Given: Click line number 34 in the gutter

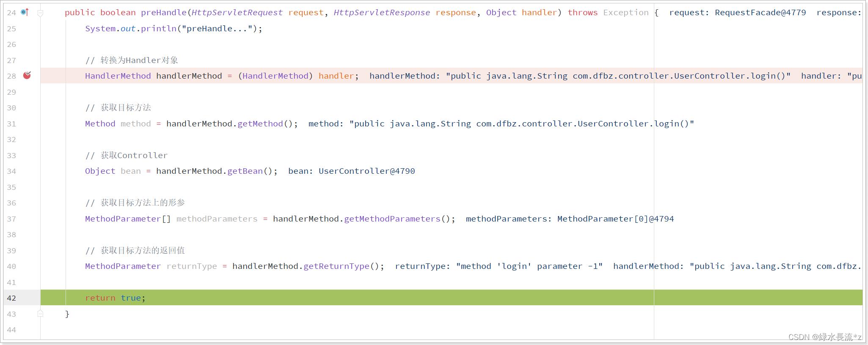Looking at the screenshot, I should tap(11, 171).
